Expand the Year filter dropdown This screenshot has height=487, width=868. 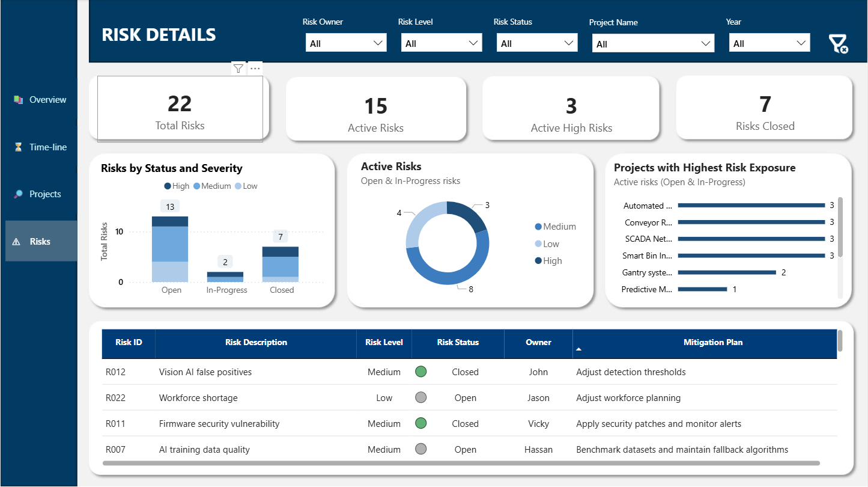pyautogui.click(x=769, y=43)
